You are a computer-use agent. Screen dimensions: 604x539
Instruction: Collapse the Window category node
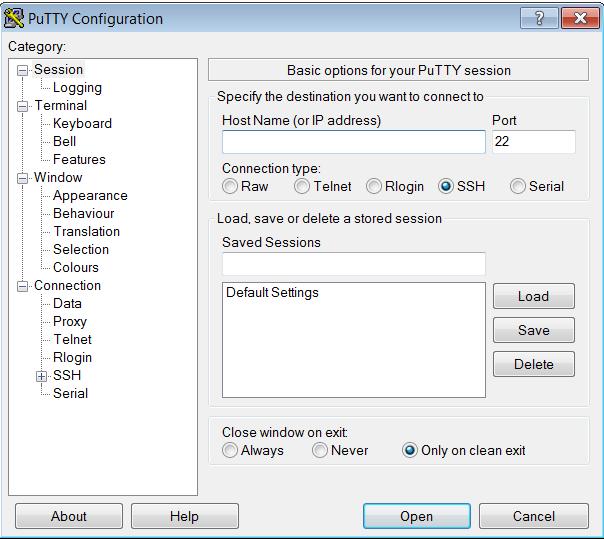coord(22,178)
